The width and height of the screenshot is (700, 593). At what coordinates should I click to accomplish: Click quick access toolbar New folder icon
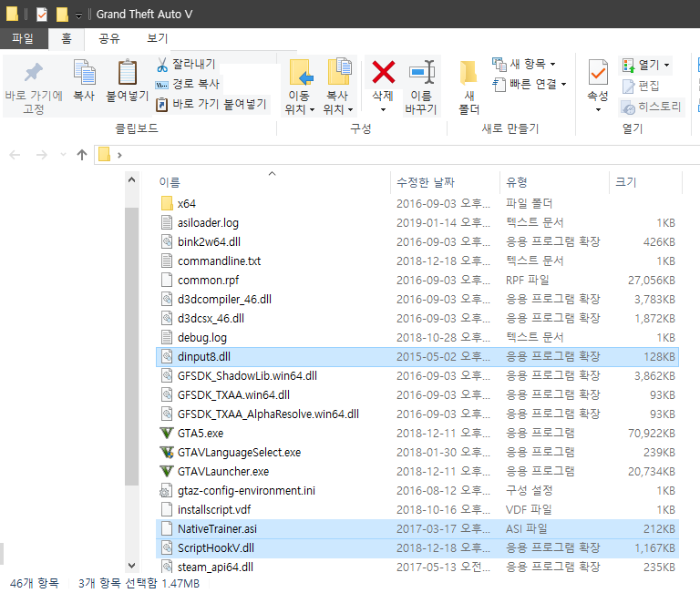[x=62, y=15]
